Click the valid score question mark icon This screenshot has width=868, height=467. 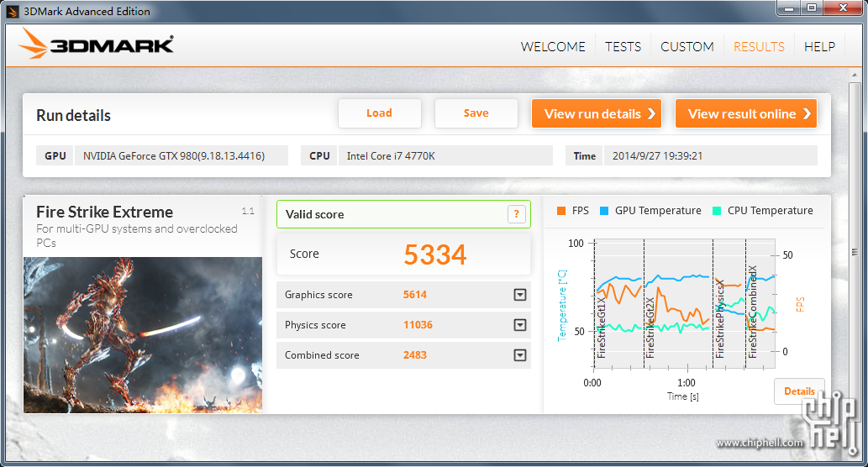click(516, 214)
